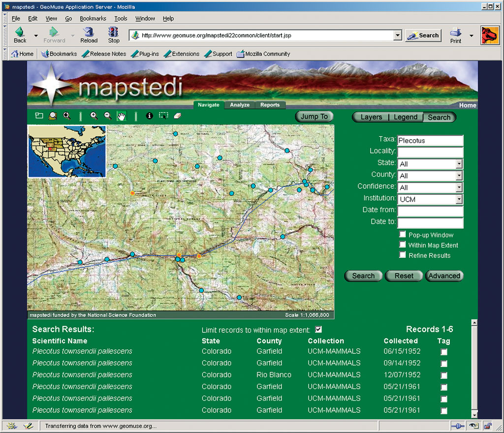Screen dimensions: 504x433
Task: Click the identify info tool icon
Action: (150, 116)
